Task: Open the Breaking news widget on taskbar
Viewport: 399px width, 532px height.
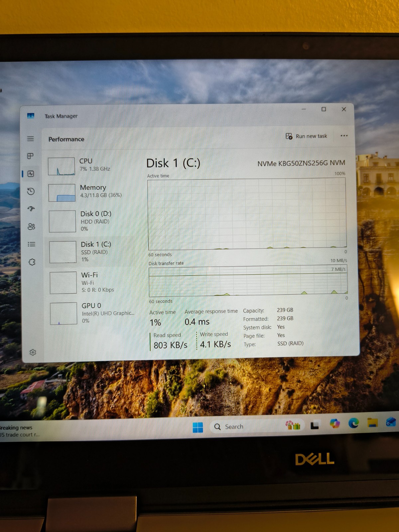Action: pyautogui.click(x=19, y=431)
